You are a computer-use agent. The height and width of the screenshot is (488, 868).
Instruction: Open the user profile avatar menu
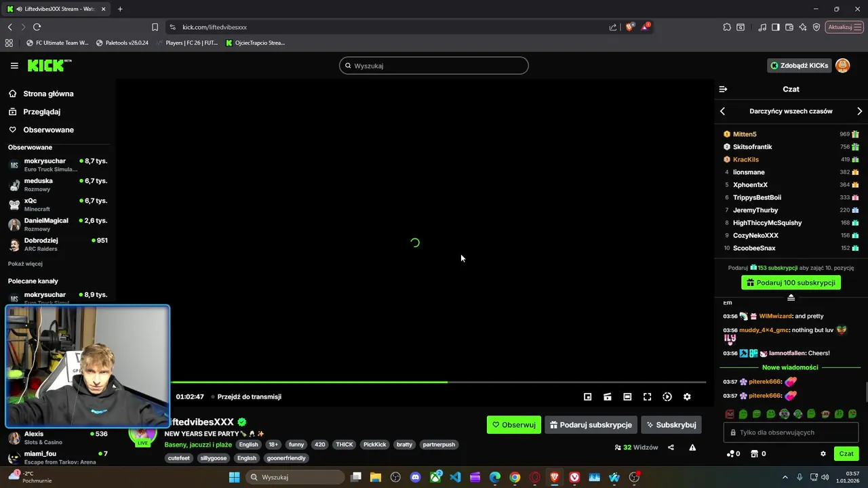(842, 66)
